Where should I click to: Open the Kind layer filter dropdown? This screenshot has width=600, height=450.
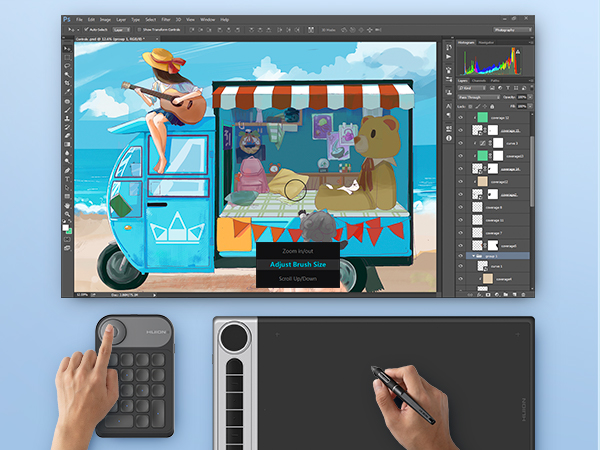pyautogui.click(x=472, y=88)
